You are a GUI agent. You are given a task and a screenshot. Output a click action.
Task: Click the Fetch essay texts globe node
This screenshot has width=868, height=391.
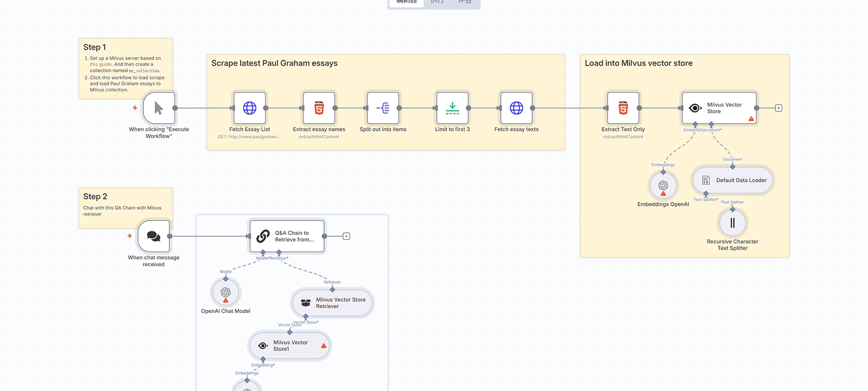[x=516, y=108]
